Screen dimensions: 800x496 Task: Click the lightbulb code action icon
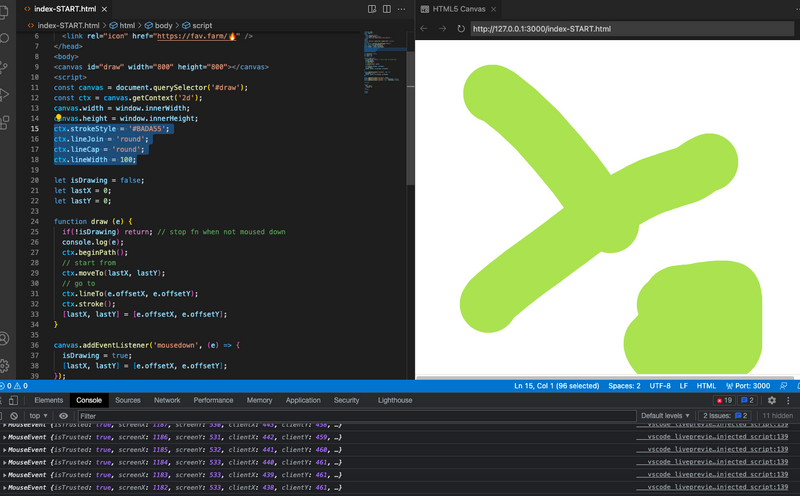(x=58, y=118)
